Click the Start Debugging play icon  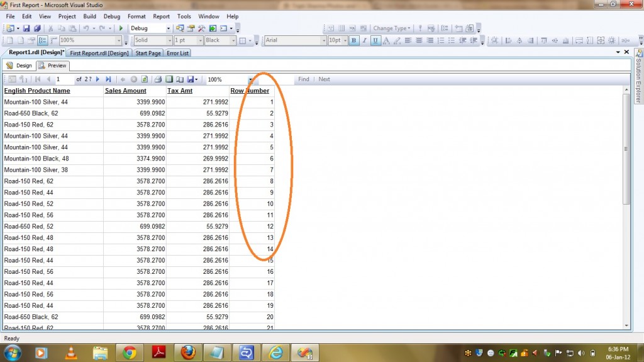[121, 28]
